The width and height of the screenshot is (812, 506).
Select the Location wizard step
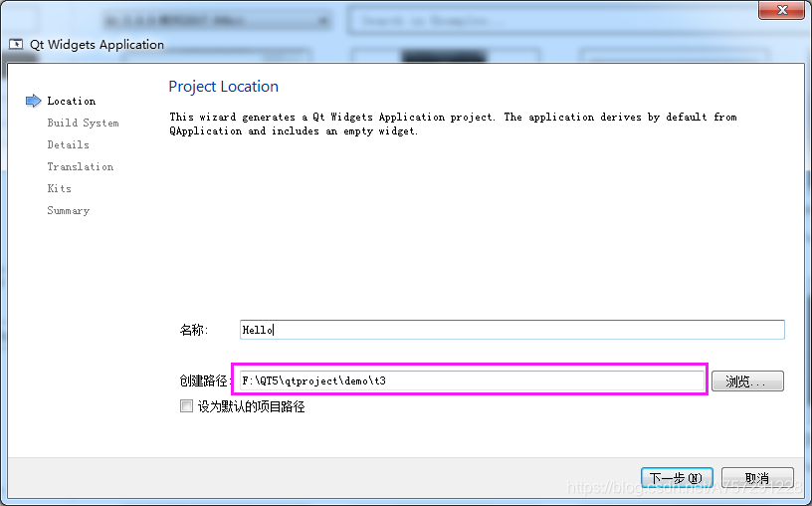coord(72,101)
